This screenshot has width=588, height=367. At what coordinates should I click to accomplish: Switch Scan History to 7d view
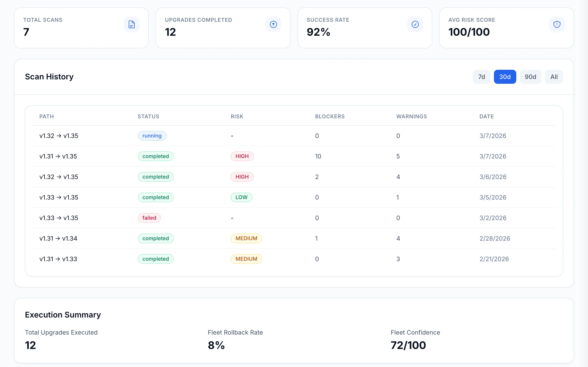481,77
